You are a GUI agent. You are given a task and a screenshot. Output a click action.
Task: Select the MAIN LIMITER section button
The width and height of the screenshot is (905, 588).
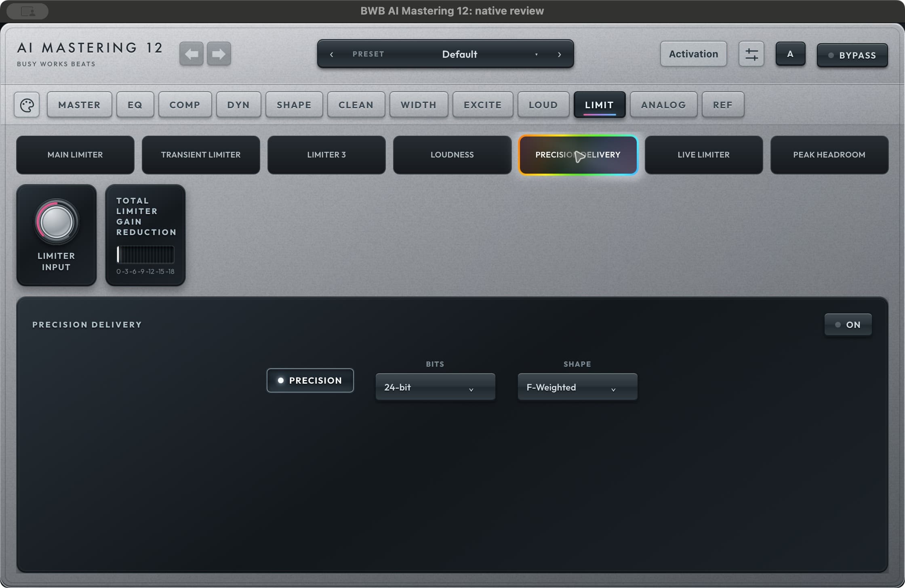(75, 155)
